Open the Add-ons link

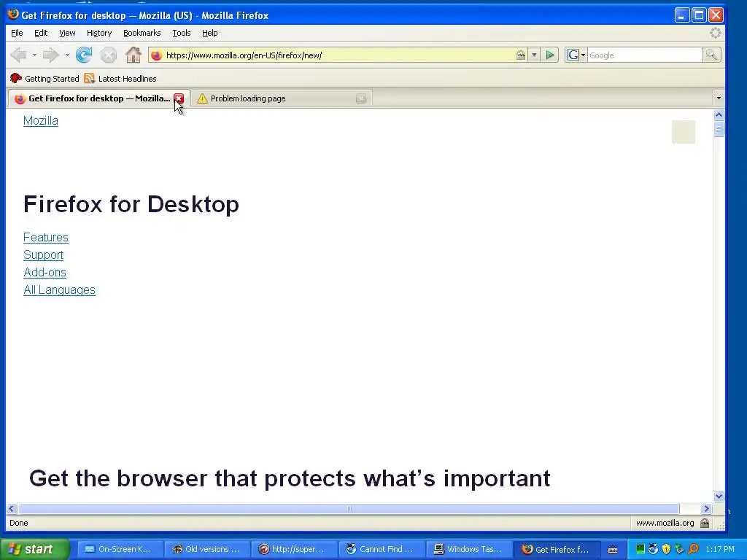pyautogui.click(x=44, y=273)
